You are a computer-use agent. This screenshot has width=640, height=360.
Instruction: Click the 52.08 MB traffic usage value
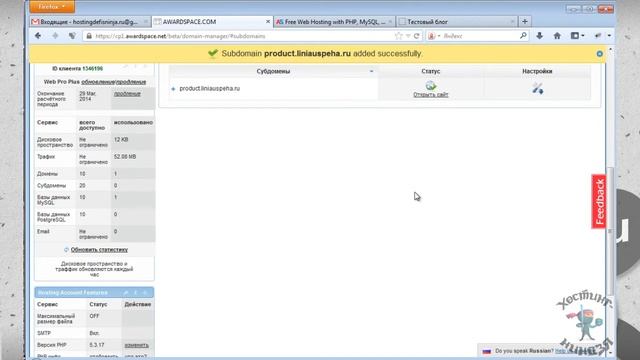tap(125, 157)
